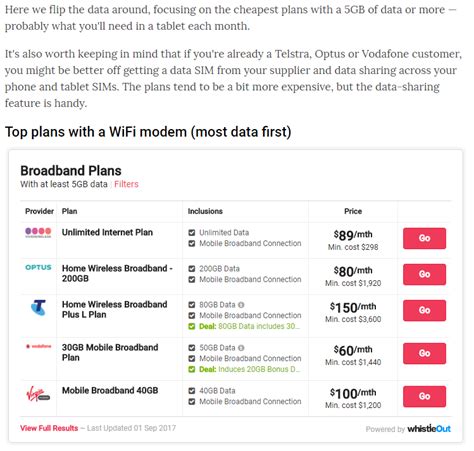Click the info icon beside 50GB Data

[x=241, y=348]
